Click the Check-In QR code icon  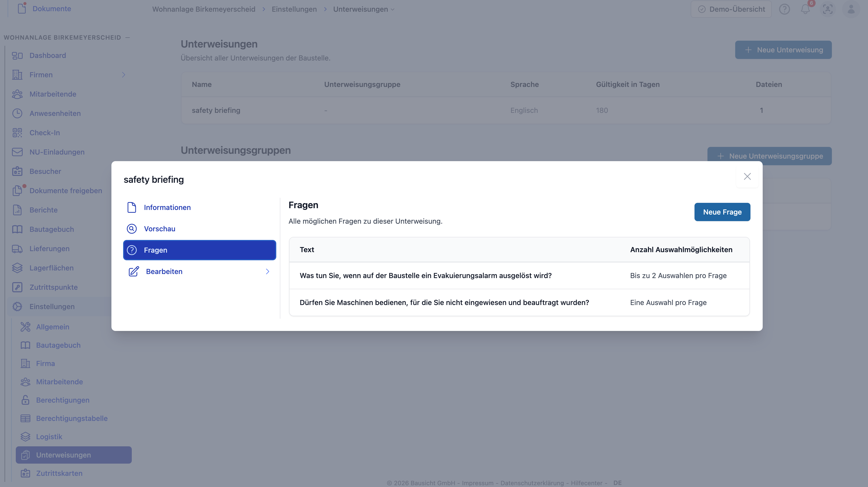pyautogui.click(x=17, y=133)
